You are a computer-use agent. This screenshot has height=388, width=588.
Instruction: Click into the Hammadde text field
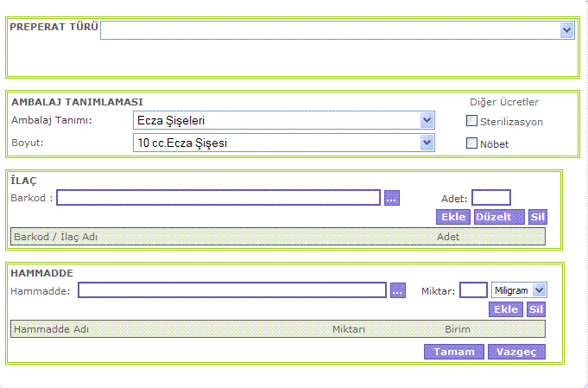[x=231, y=290]
